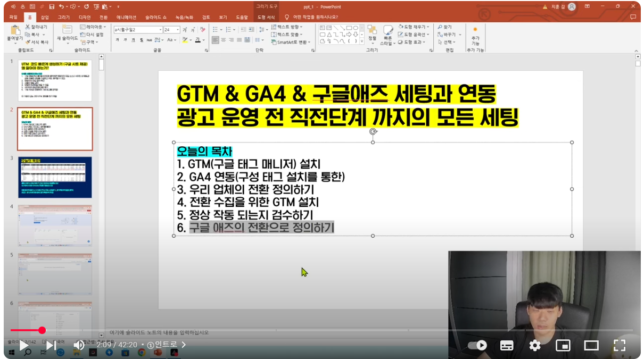Toggle underline formatting

pyautogui.click(x=134, y=40)
